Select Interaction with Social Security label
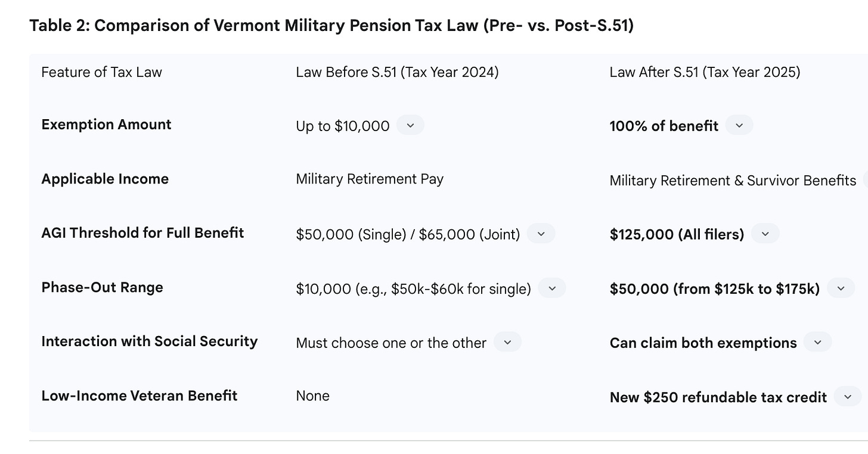This screenshot has height=454, width=868. [150, 341]
